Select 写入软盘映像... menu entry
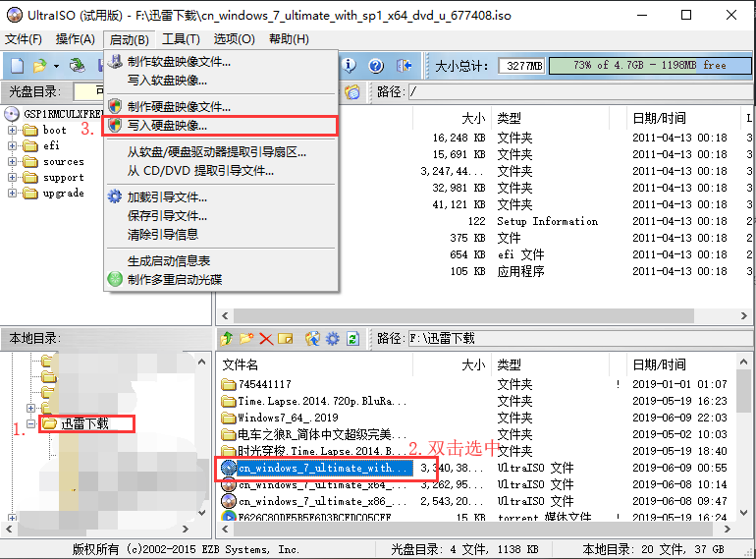The width and height of the screenshot is (756, 559). 221,80
